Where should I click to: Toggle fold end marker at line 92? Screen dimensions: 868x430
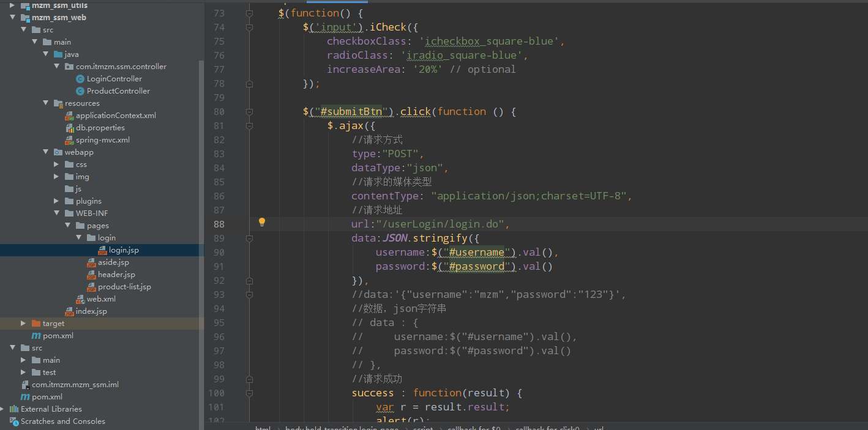pyautogui.click(x=249, y=280)
